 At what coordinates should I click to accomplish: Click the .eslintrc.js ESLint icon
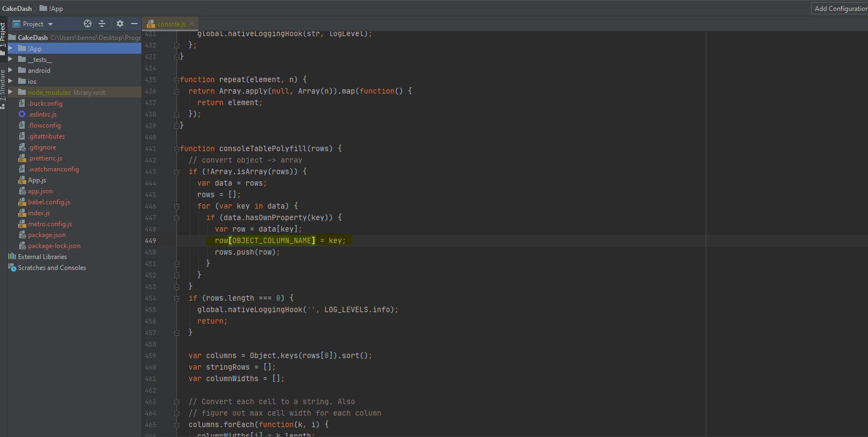[x=22, y=114]
